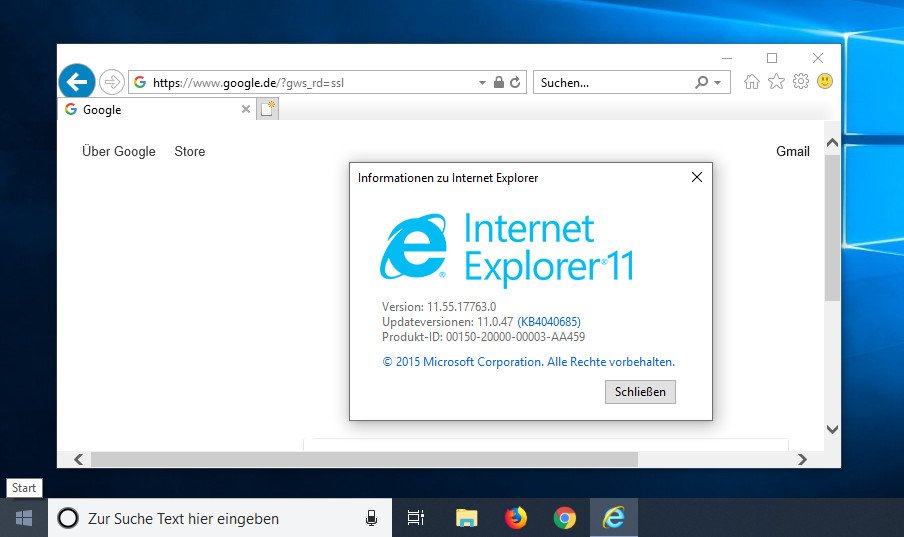The height and width of the screenshot is (537, 904).
Task: Click the Cortana circle icon
Action: [68, 518]
